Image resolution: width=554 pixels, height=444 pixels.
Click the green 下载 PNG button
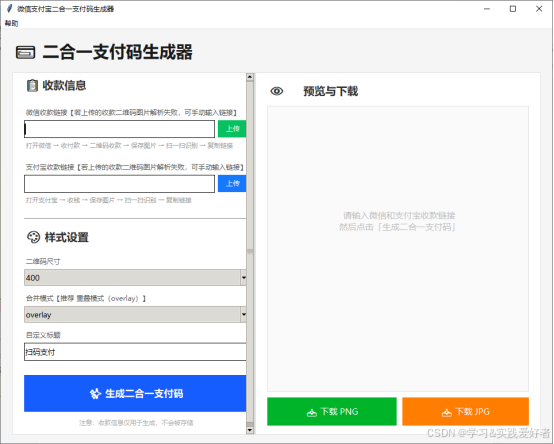tap(332, 412)
